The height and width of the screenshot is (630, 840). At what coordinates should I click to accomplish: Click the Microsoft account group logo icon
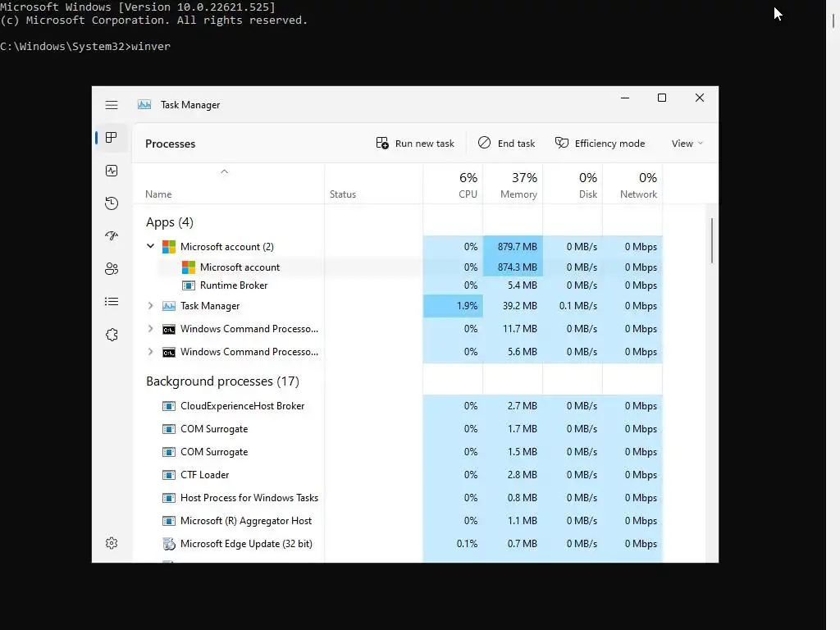coord(169,246)
